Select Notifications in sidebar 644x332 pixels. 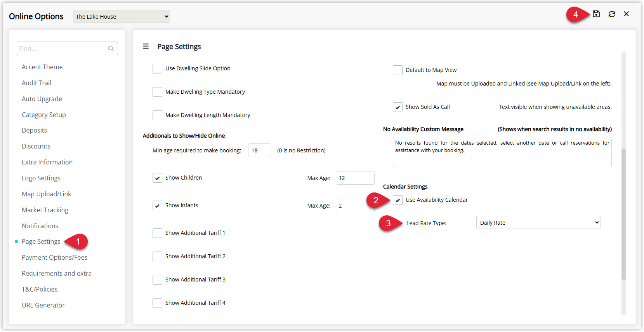coord(40,226)
